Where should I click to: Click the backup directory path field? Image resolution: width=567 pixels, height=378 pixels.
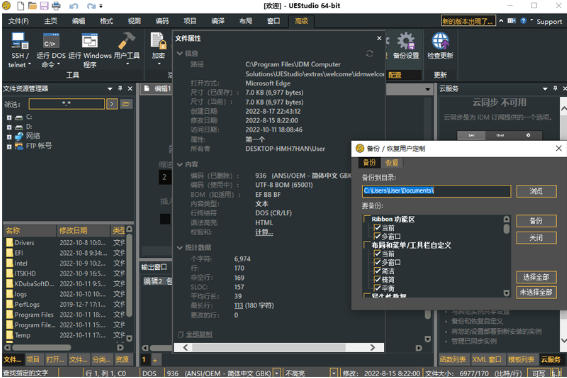coord(436,191)
